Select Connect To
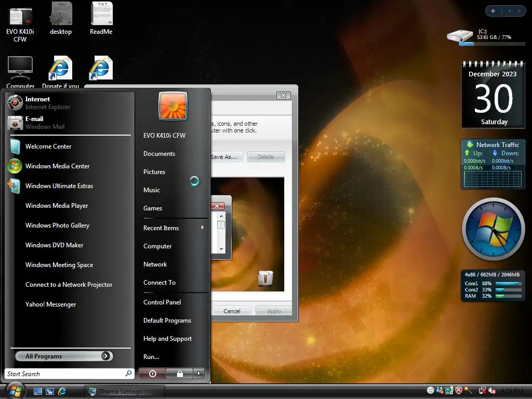The width and height of the screenshot is (532, 399). tap(159, 283)
